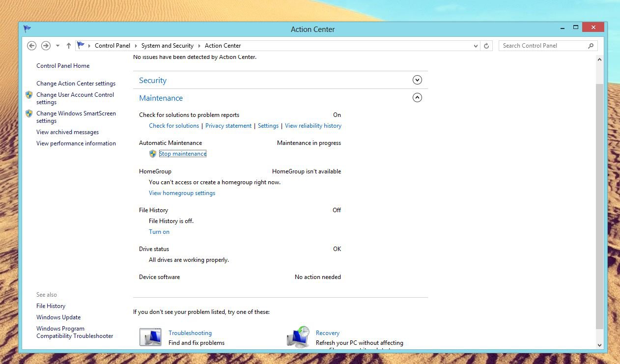
Task: Click the scroll down arrow
Action: tap(599, 345)
